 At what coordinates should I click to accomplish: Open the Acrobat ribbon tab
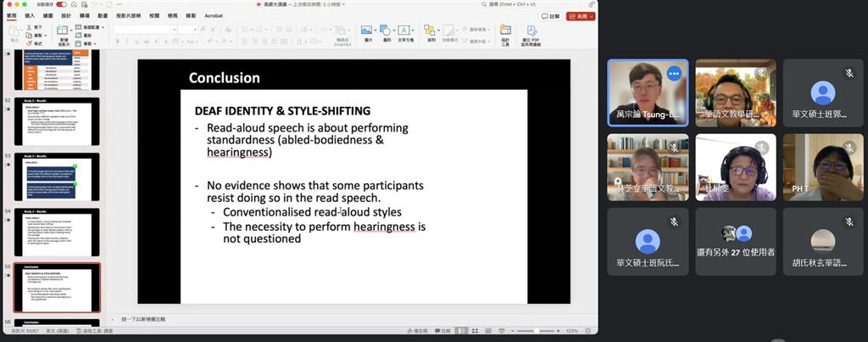[214, 15]
